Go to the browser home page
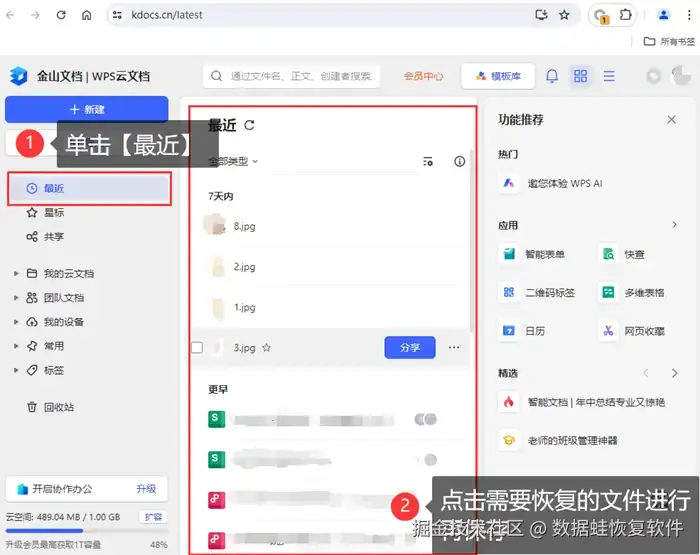This screenshot has height=555, width=700. [x=87, y=15]
